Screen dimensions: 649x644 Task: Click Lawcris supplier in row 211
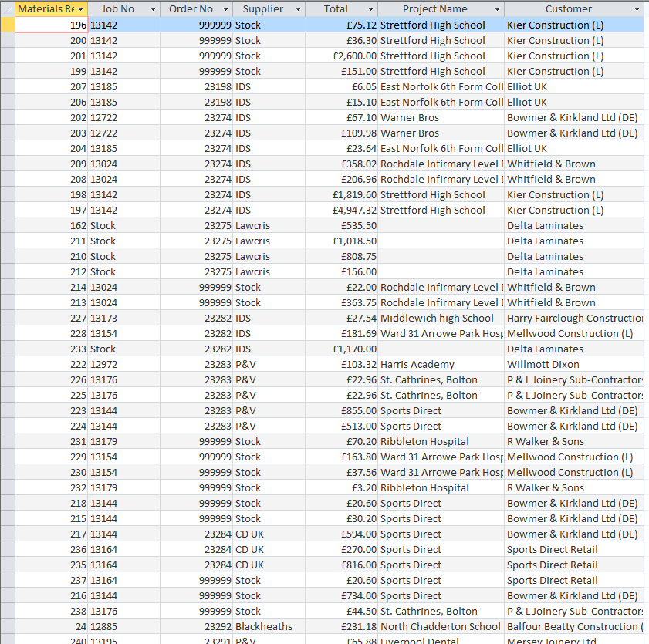click(x=269, y=241)
